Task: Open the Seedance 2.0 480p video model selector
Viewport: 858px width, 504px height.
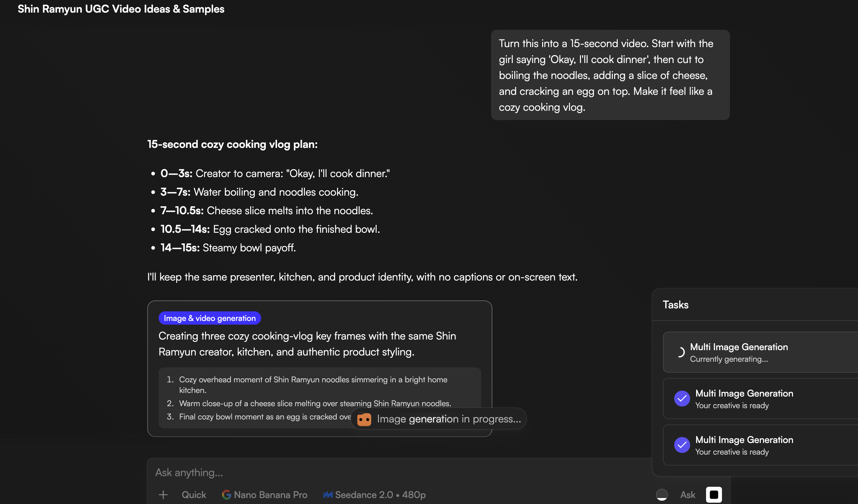Action: coord(375,494)
